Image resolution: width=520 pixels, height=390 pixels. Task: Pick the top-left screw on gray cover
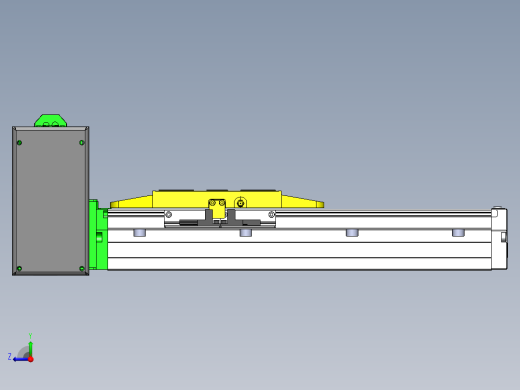19,143
